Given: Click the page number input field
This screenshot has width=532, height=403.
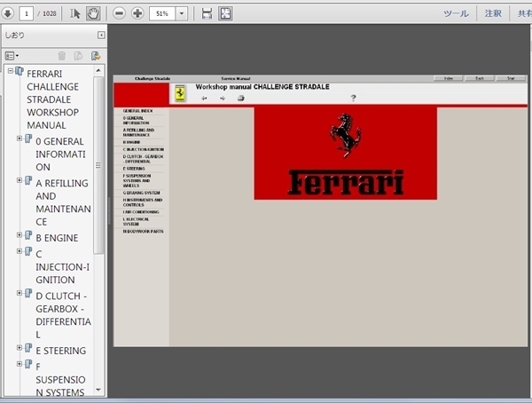Looking at the screenshot, I should 27,13.
